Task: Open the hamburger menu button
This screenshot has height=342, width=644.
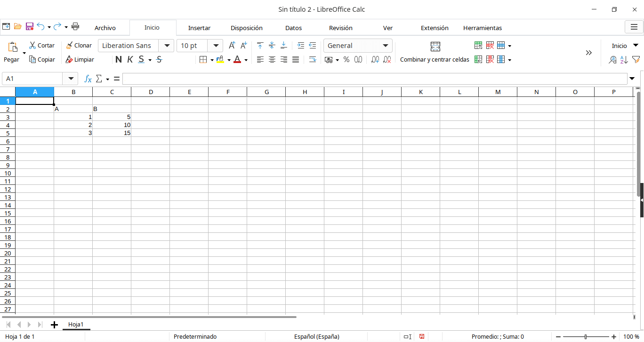Action: tap(633, 27)
